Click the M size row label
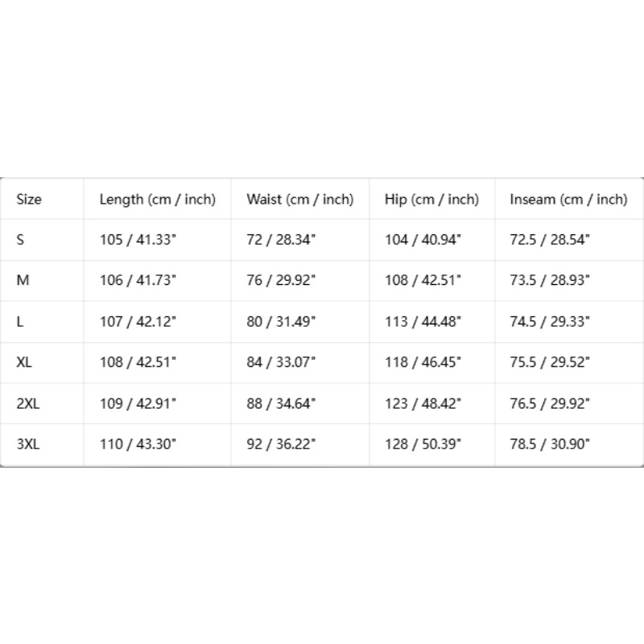Image resolution: width=644 pixels, height=644 pixels. 23,280
